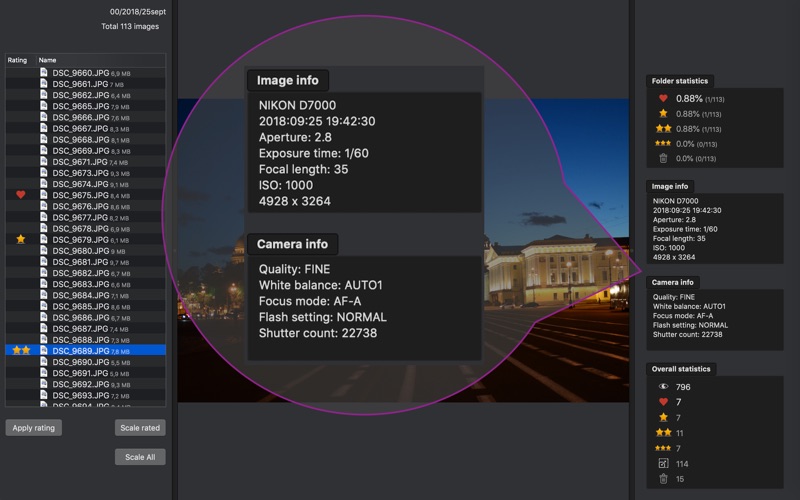Click the heart rating beside DSC_9675.JPG
The width and height of the screenshot is (800, 500).
[21, 195]
